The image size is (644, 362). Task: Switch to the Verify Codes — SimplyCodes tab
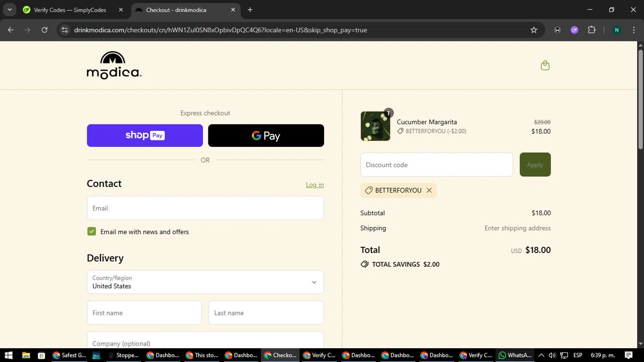(x=70, y=9)
